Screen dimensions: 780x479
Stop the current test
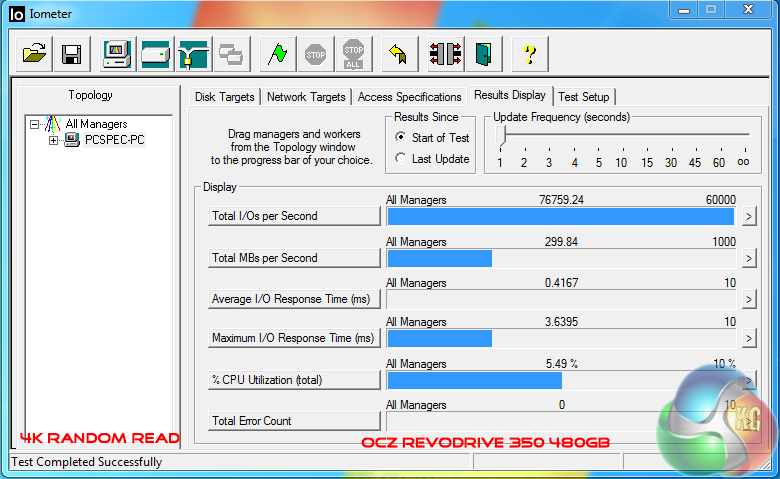315,53
